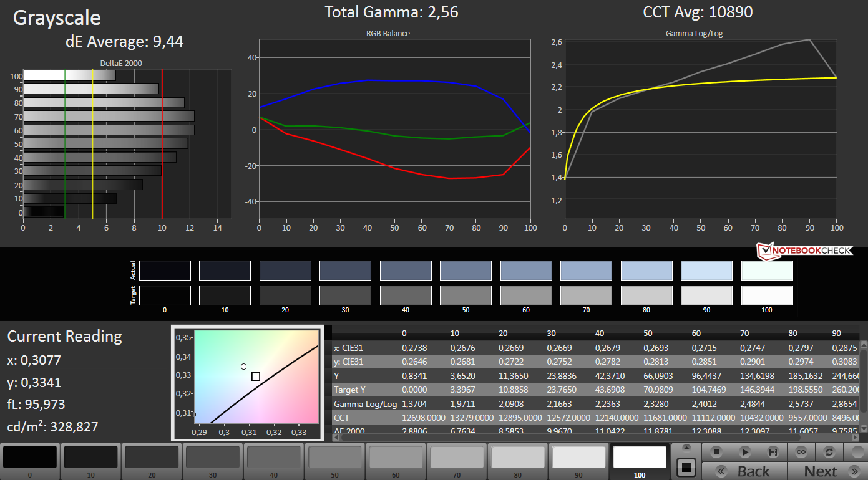Click the 'Total Gamma: 2,56' heading
868x480 pixels.
pyautogui.click(x=392, y=12)
